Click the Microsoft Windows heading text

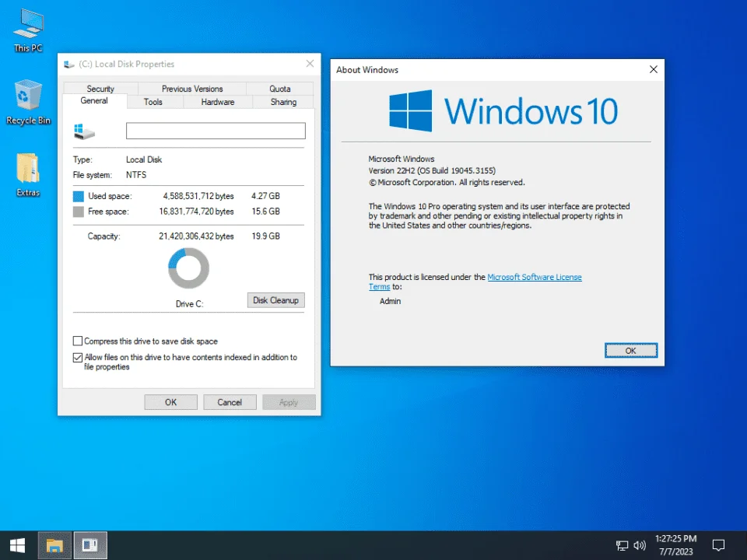click(x=402, y=159)
